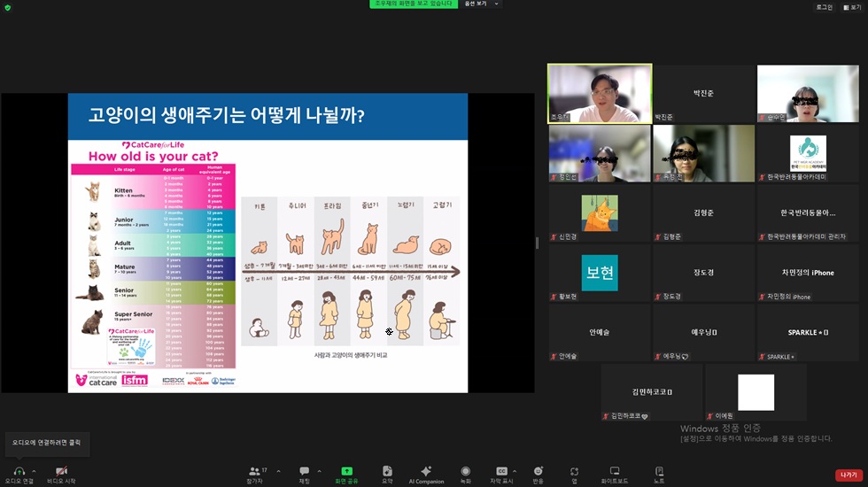Open the 노트 notes icon

[659, 471]
